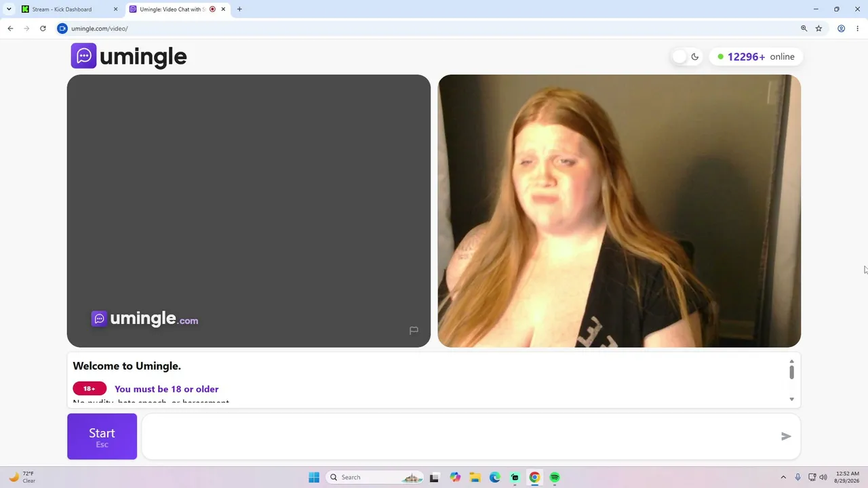Viewport: 868px width, 488px height.
Task: Open Copilot from taskbar
Action: 455,477
